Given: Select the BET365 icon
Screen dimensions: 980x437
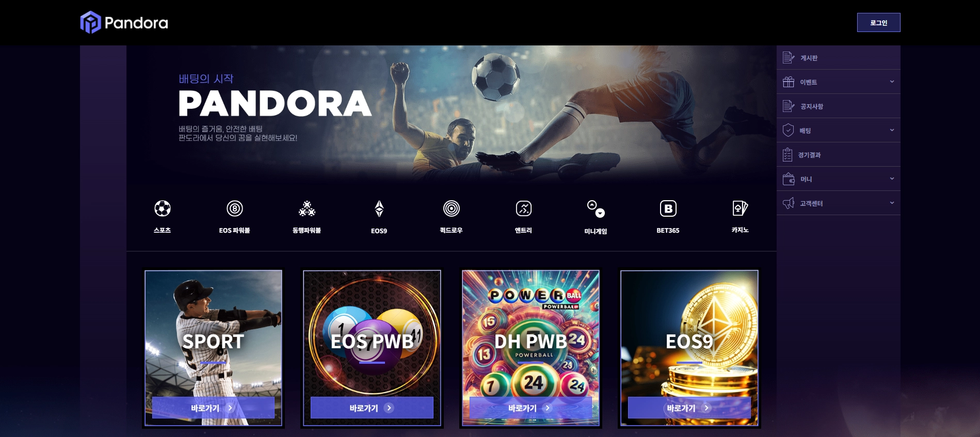Looking at the screenshot, I should tap(668, 208).
